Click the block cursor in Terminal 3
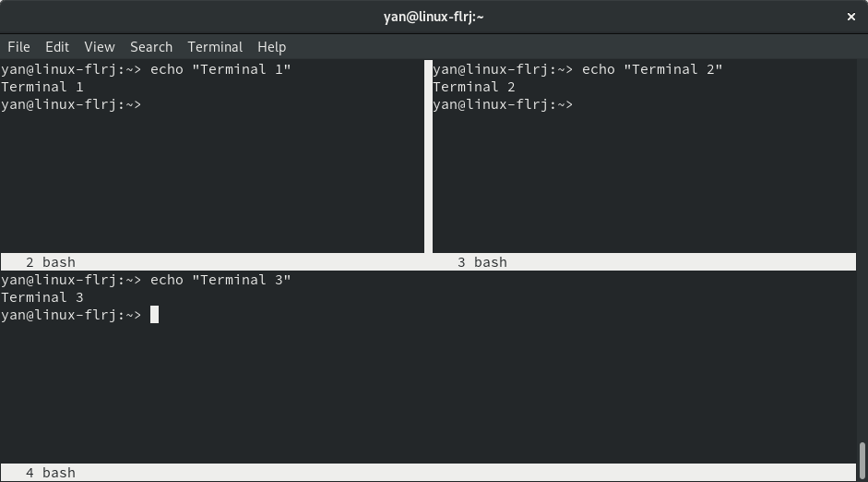The height and width of the screenshot is (482, 868). tap(154, 315)
